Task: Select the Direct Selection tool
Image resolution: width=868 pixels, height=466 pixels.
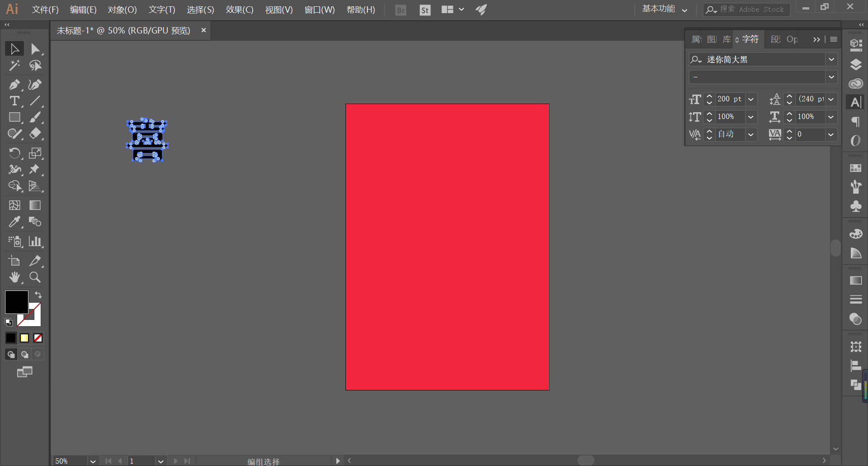Action: [35, 49]
